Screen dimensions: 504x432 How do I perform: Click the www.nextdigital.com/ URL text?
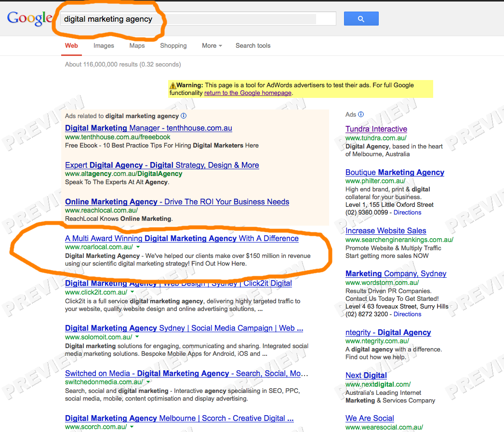(378, 384)
